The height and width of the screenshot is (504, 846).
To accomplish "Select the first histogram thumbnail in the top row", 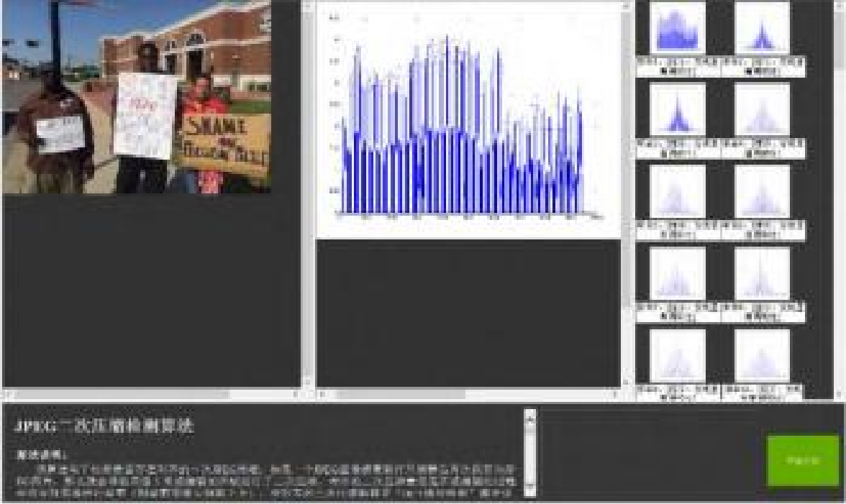I will click(x=678, y=29).
